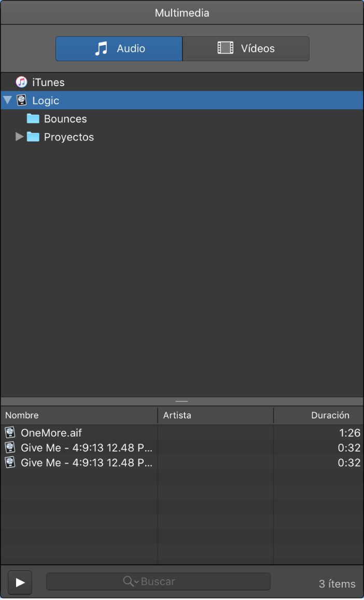Click the music note icon on Audio tab
This screenshot has height=600, width=364.
click(101, 49)
